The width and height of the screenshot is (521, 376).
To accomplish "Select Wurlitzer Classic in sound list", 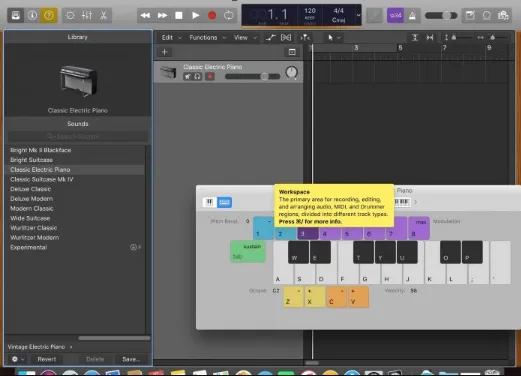I will [34, 228].
